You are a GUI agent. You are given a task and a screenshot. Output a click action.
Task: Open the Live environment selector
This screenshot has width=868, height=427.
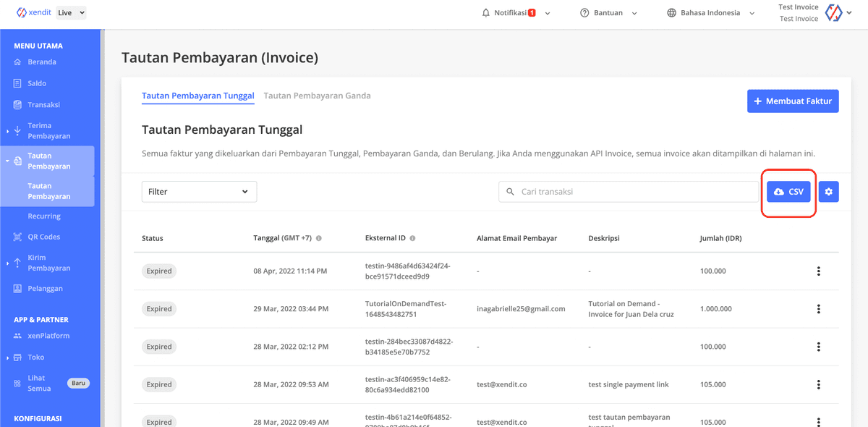(x=71, y=12)
